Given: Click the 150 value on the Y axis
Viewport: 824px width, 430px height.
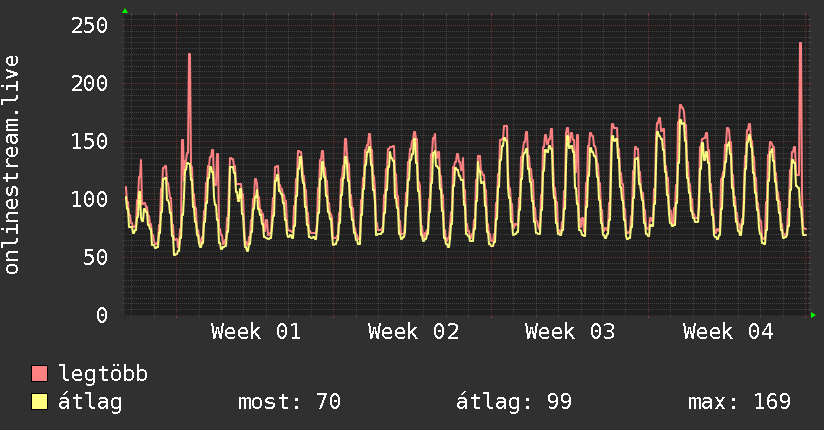Looking at the screenshot, I should [90, 141].
